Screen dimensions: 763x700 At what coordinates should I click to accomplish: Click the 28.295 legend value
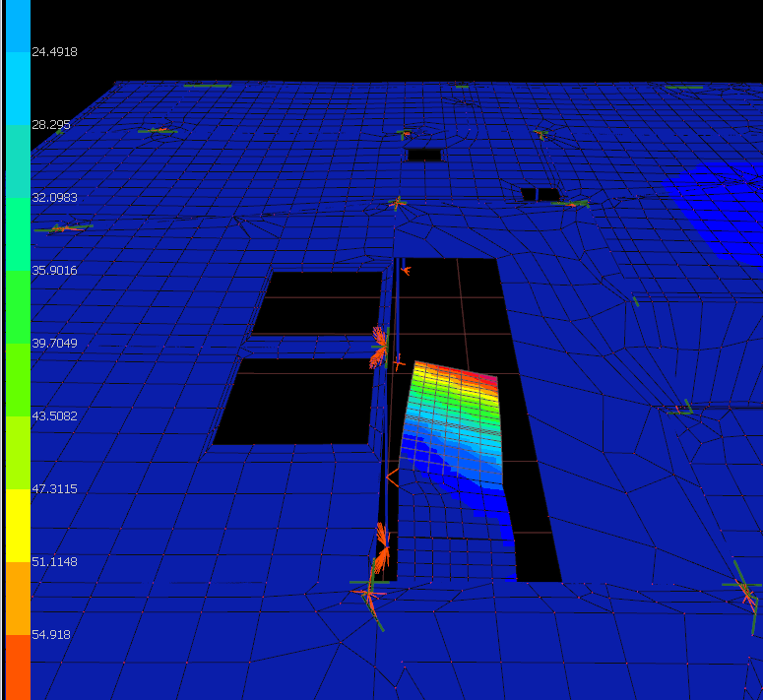point(51,124)
